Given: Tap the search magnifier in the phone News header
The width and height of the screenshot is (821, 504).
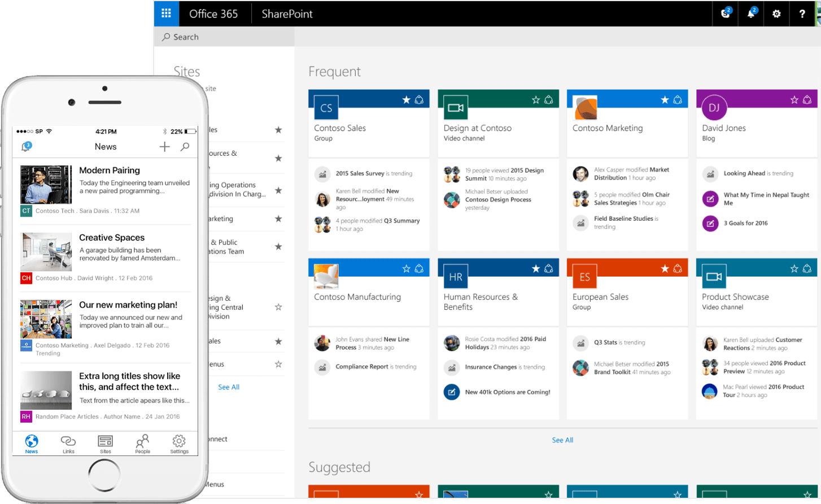Looking at the screenshot, I should [185, 147].
